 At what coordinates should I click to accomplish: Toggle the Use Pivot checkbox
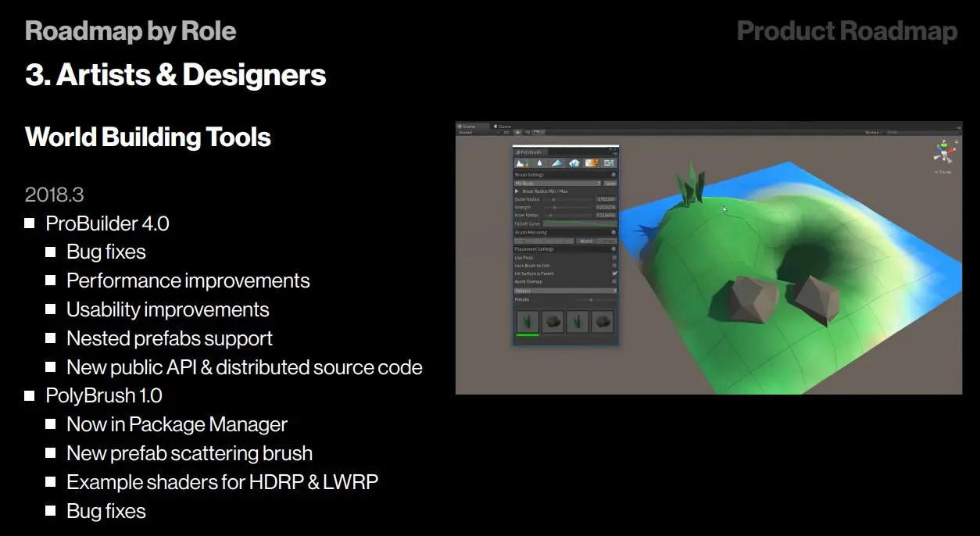pyautogui.click(x=614, y=258)
